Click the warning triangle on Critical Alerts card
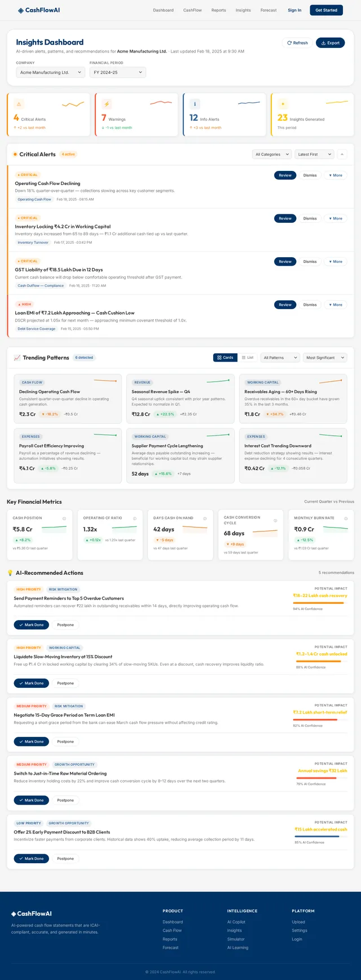 (x=19, y=104)
